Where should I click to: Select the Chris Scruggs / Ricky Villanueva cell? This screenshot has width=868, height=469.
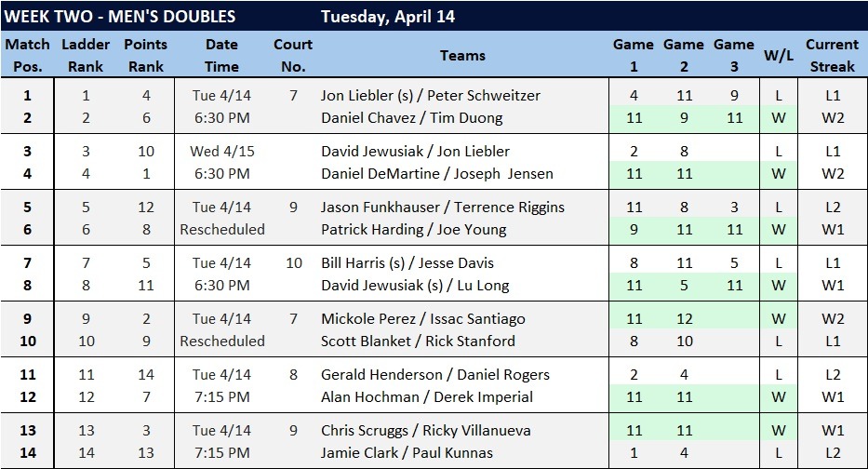(426, 430)
